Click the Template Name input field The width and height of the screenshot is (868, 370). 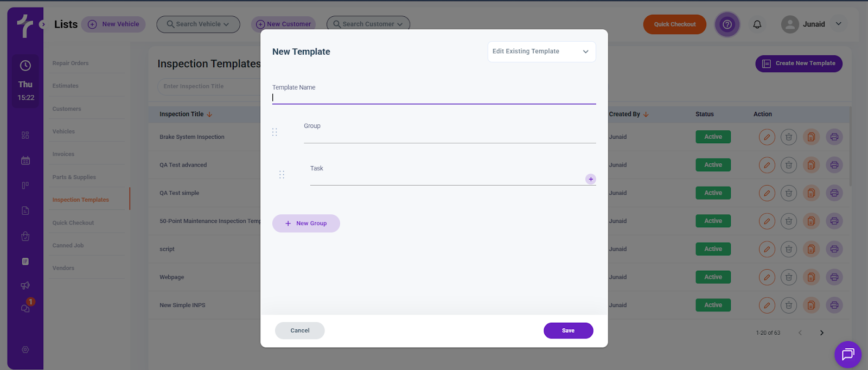tap(434, 98)
